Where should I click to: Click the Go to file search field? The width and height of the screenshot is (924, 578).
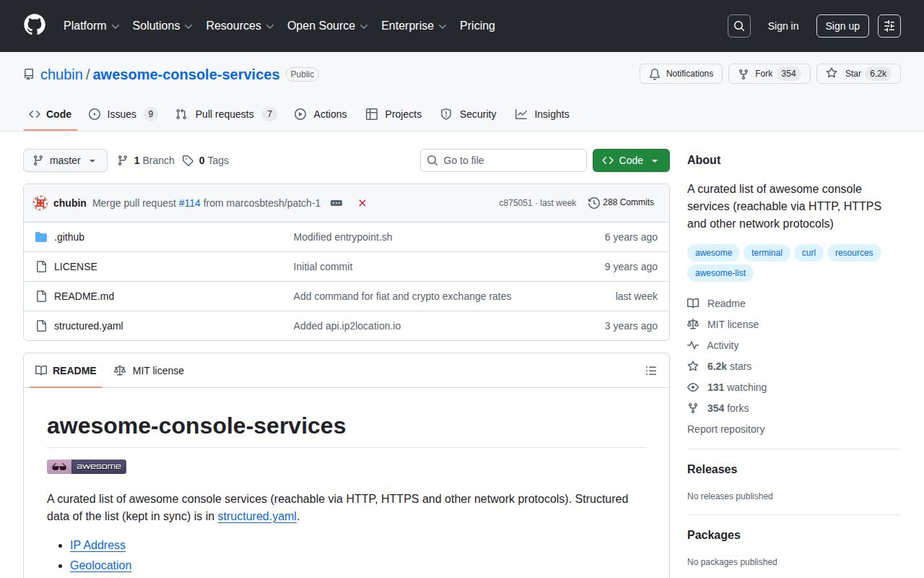click(x=503, y=160)
